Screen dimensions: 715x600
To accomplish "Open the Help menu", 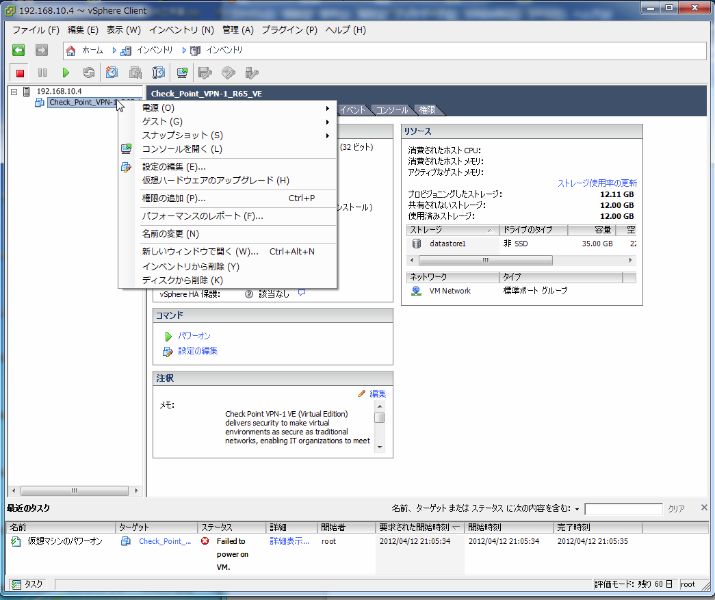I will pos(345,30).
